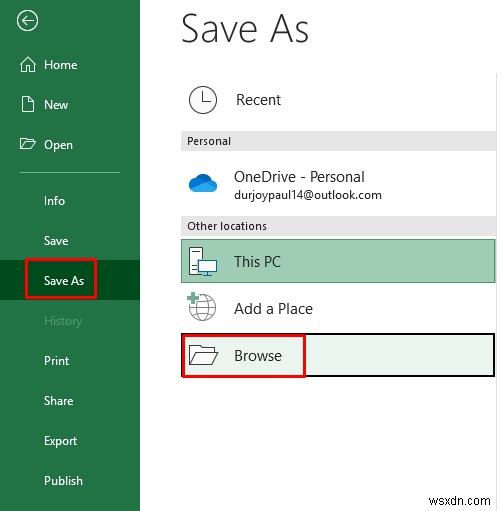The width and height of the screenshot is (502, 511).
Task: Click the Other locations section header
Action: coord(338,226)
